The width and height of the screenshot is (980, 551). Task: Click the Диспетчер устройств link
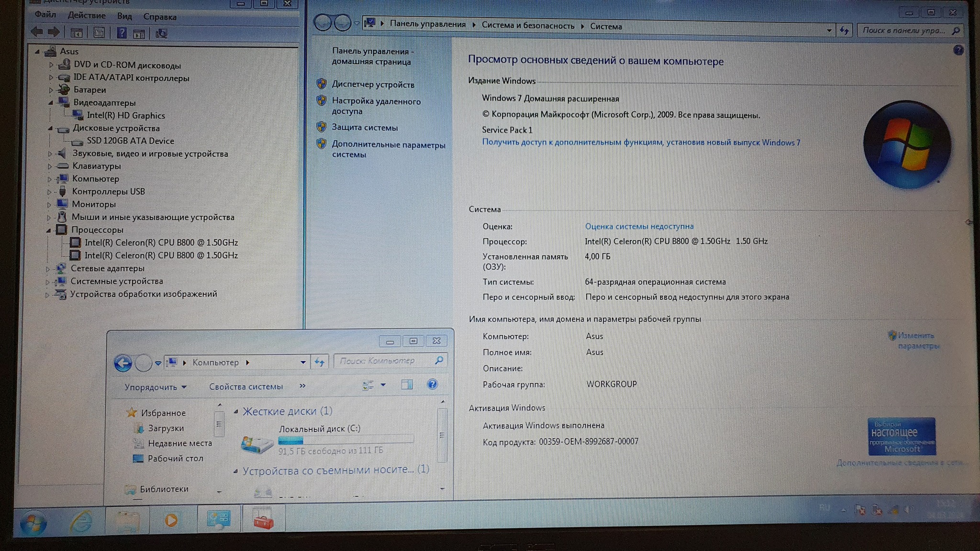tap(373, 85)
